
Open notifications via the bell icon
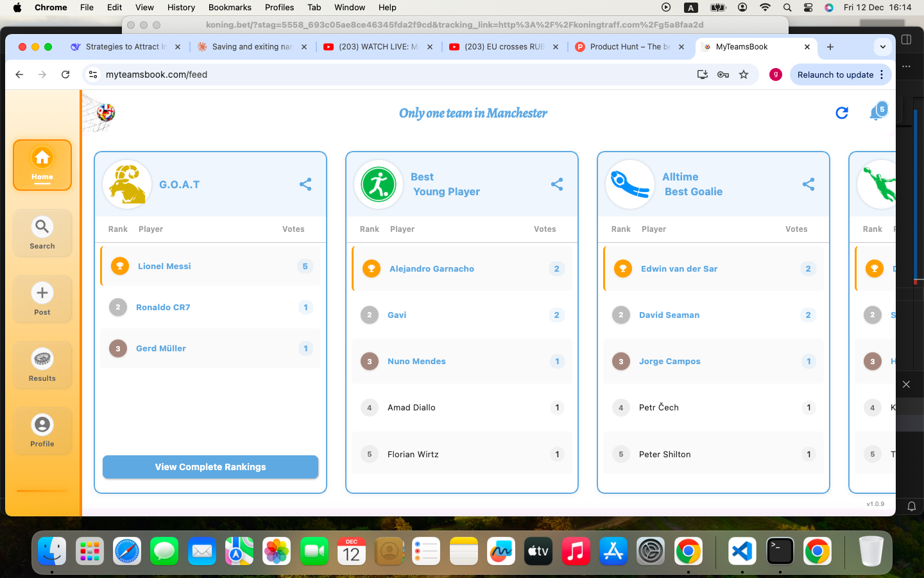tap(875, 112)
